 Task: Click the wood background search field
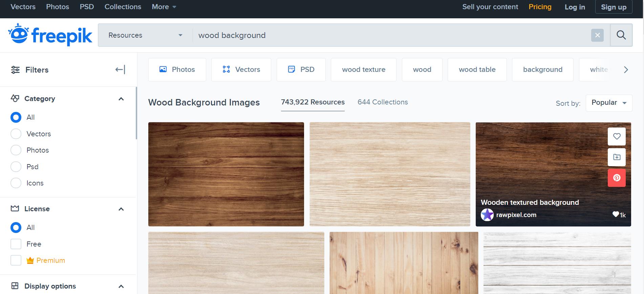pyautogui.click(x=391, y=35)
